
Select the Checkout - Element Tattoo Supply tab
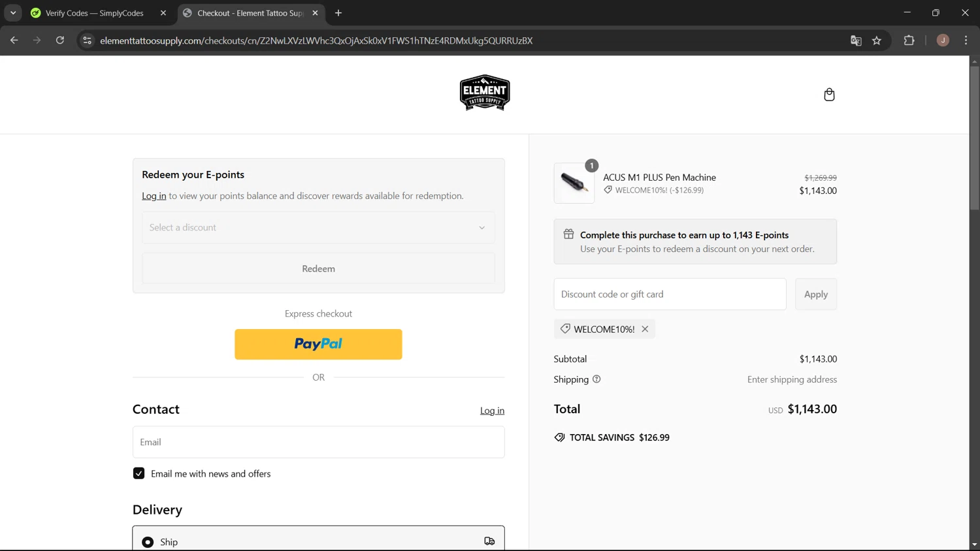point(251,13)
